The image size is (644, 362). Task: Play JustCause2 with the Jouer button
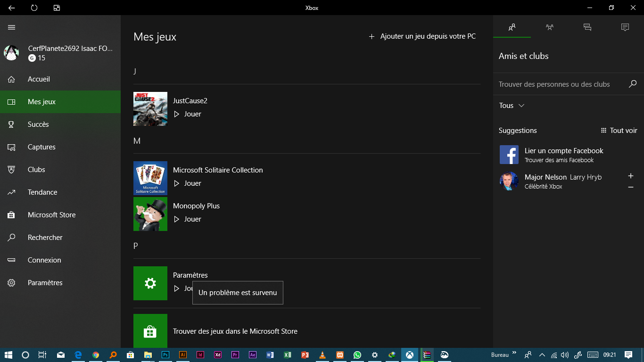(x=188, y=114)
